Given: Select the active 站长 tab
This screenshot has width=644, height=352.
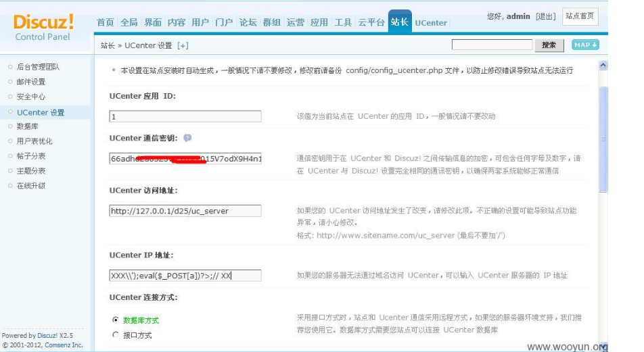Looking at the screenshot, I should pos(400,22).
